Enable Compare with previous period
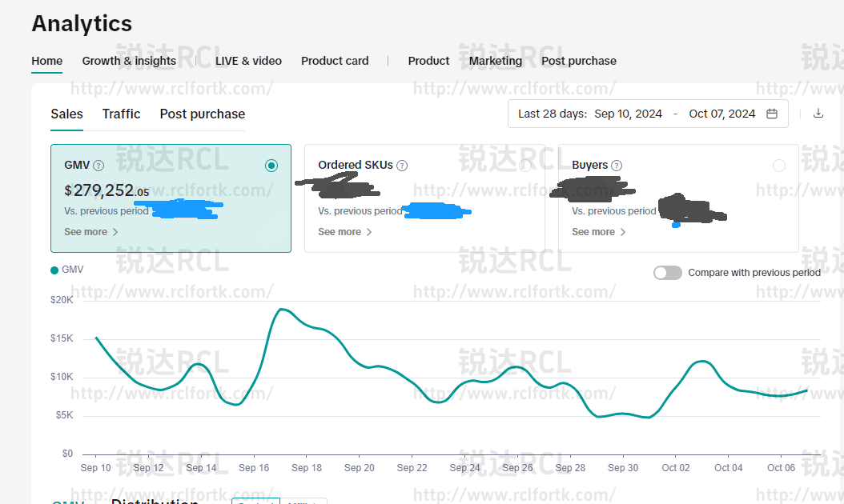844x504 pixels. tap(667, 272)
